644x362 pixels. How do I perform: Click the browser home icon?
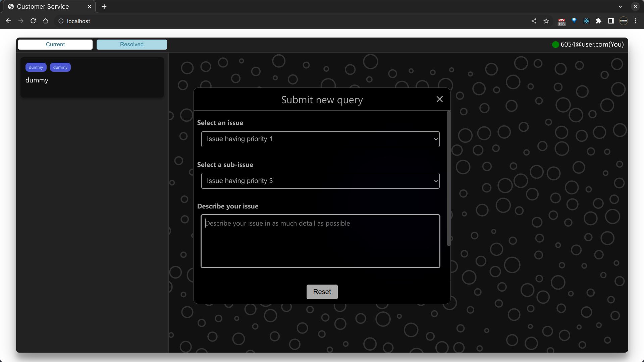(46, 21)
